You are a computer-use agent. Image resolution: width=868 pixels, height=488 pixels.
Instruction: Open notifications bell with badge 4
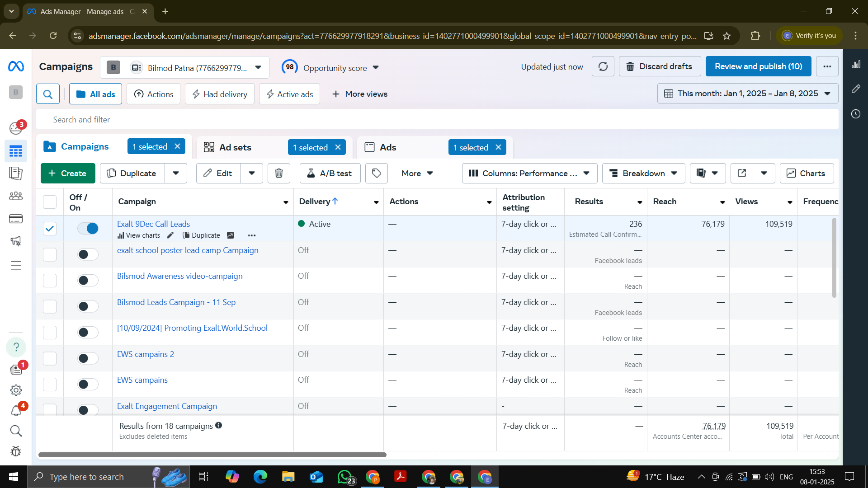pos(16,410)
